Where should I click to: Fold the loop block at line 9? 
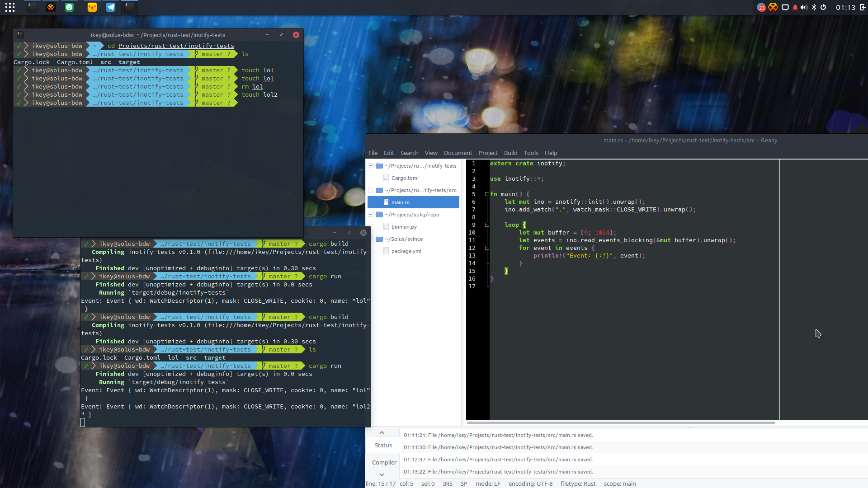pyautogui.click(x=487, y=225)
